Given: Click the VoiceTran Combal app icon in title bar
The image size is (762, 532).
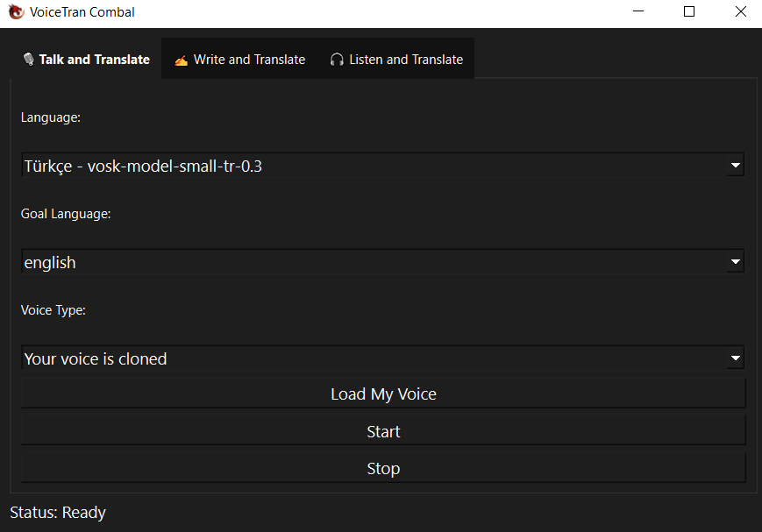Looking at the screenshot, I should (15, 12).
